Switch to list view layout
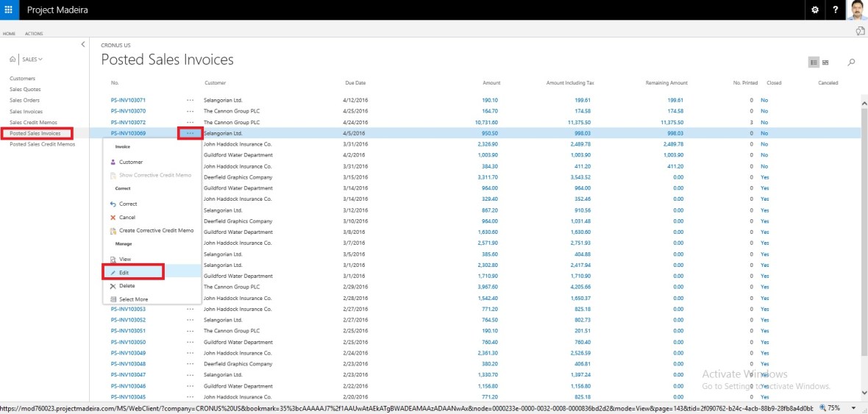Viewport: 868px width, 414px height. point(814,63)
